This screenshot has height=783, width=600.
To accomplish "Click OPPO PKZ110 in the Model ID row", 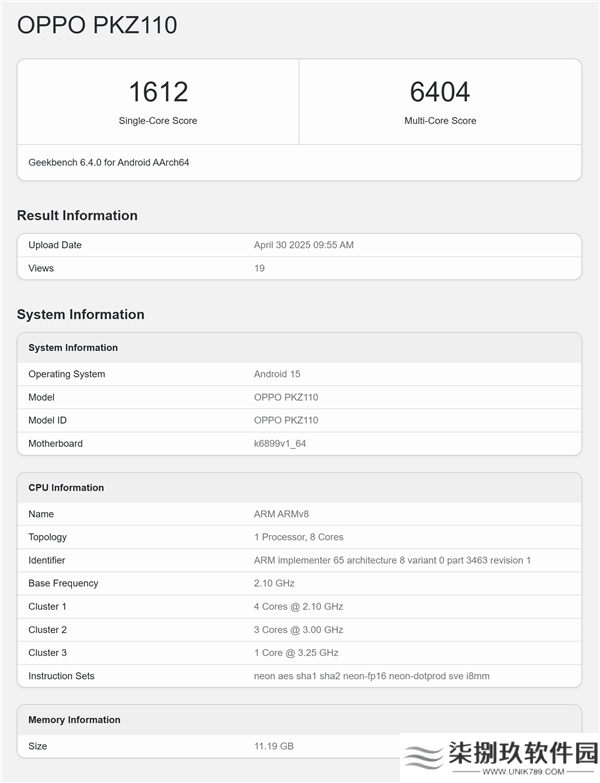I will pos(286,420).
